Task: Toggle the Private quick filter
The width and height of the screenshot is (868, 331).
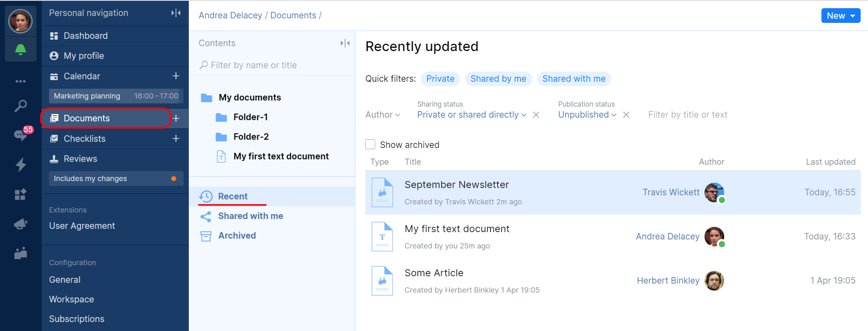Action: pyautogui.click(x=440, y=79)
